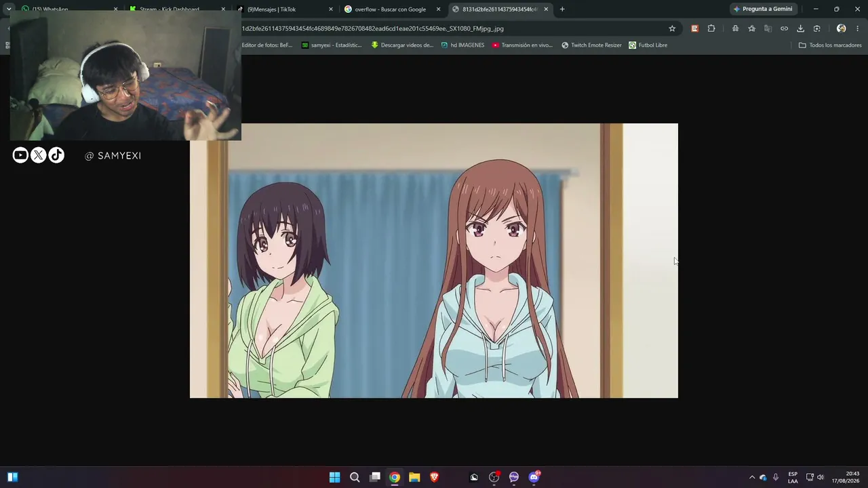Bookmark this page with the star icon

click(672, 28)
